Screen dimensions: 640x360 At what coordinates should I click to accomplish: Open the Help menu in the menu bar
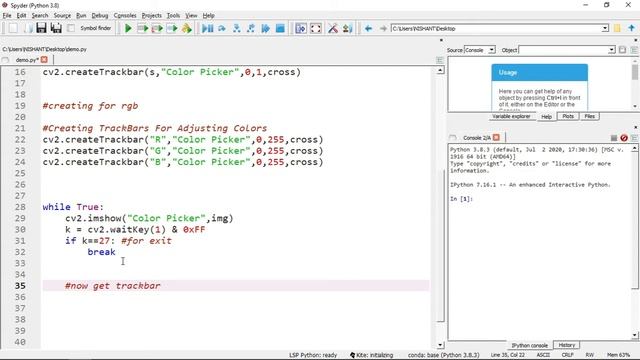(x=208, y=16)
